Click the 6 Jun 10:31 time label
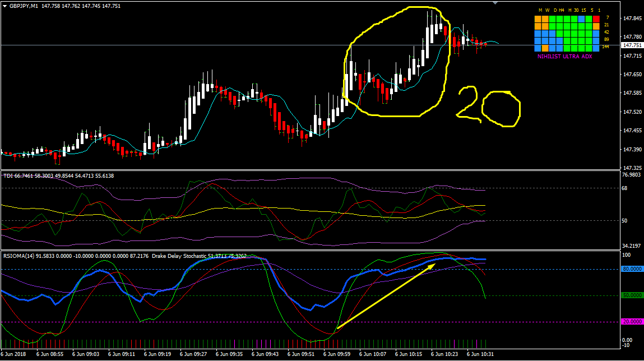This screenshot has height=361, width=644. pos(480,354)
